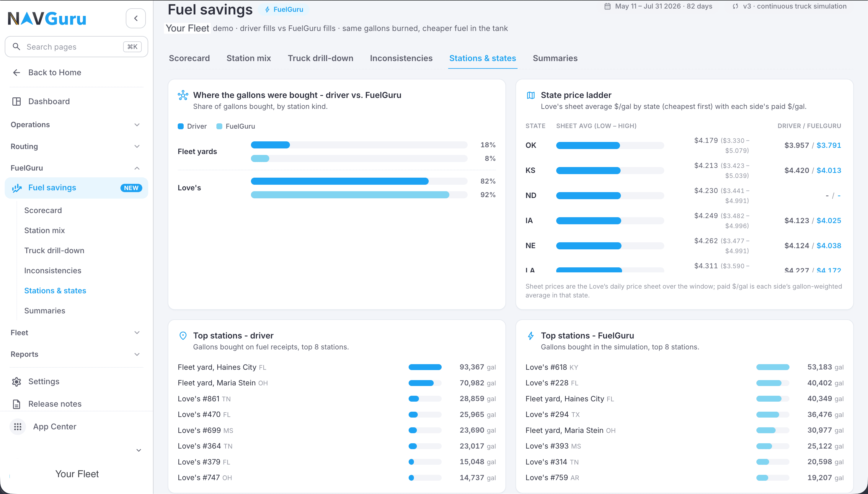Open the Inconsistencies tab
This screenshot has height=494, width=868.
point(401,58)
